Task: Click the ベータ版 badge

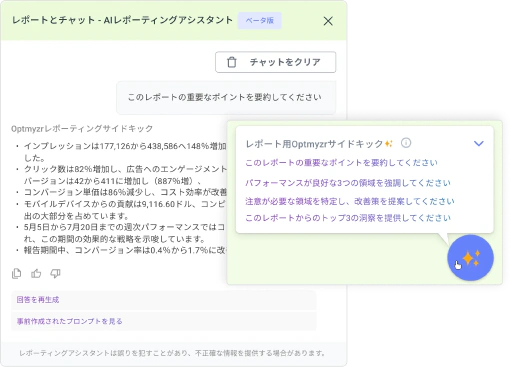Action: coord(260,20)
